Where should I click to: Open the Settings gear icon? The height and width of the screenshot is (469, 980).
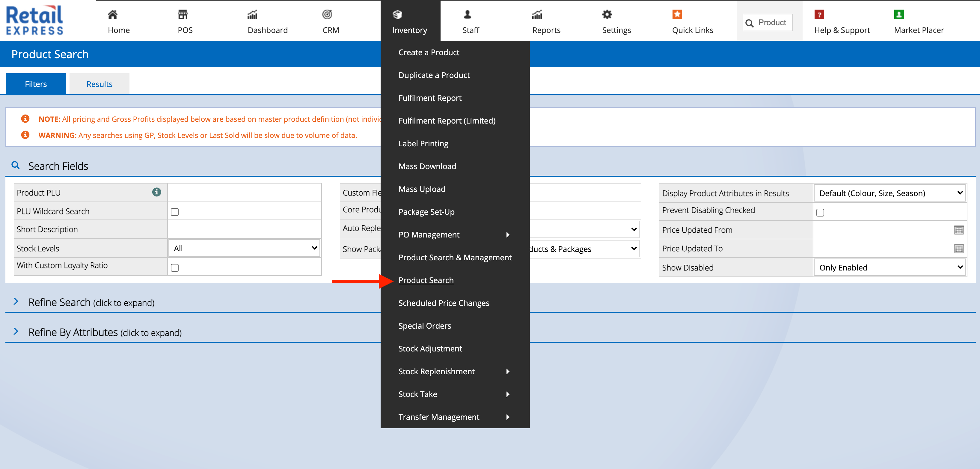[607, 14]
